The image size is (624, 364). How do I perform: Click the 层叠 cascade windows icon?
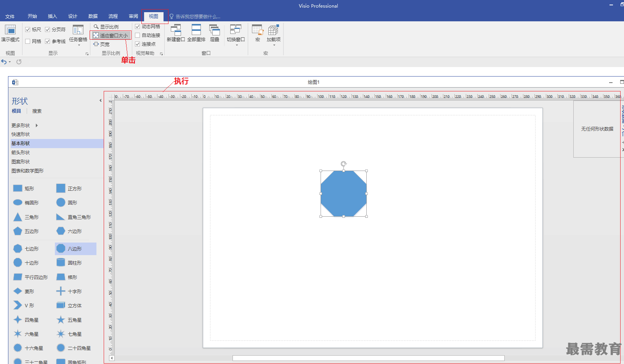click(215, 30)
